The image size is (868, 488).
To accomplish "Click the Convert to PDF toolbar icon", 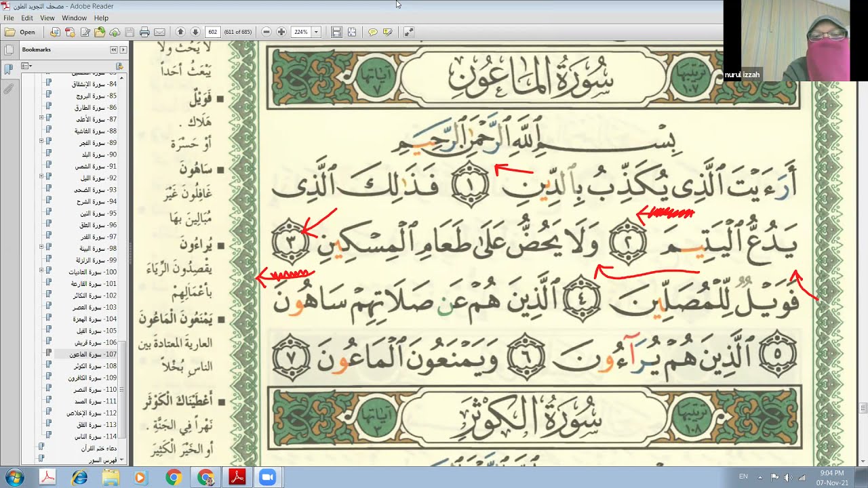I will point(55,32).
